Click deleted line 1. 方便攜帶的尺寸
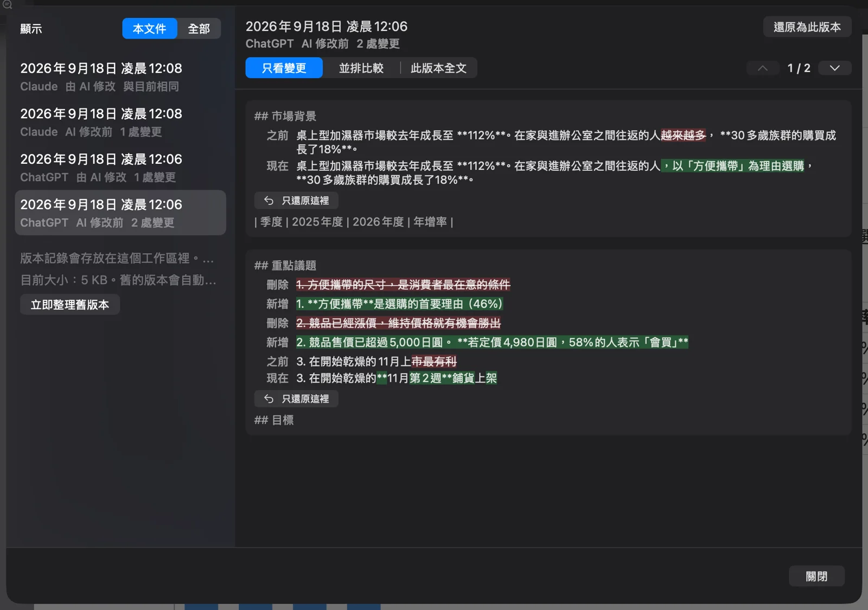The height and width of the screenshot is (610, 868). [403, 285]
